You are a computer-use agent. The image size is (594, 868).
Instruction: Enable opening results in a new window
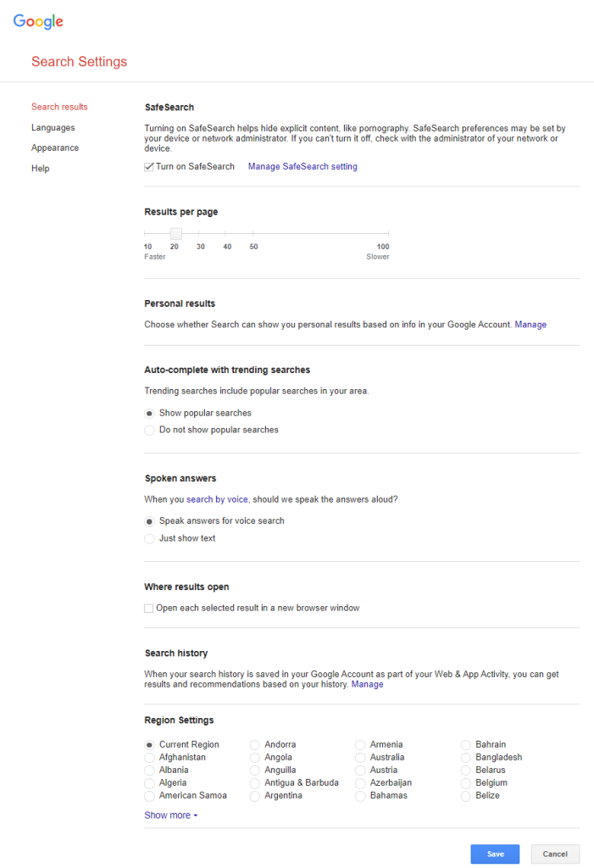point(148,608)
